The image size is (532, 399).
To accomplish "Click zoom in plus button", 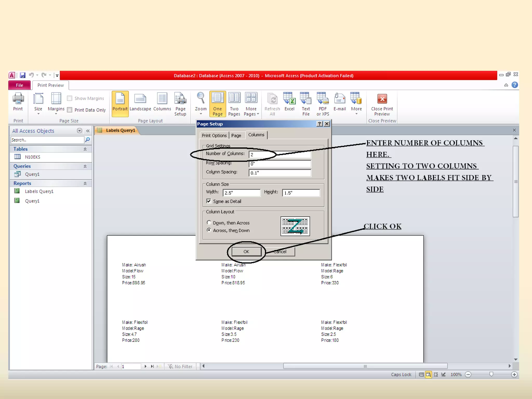I will click(514, 374).
